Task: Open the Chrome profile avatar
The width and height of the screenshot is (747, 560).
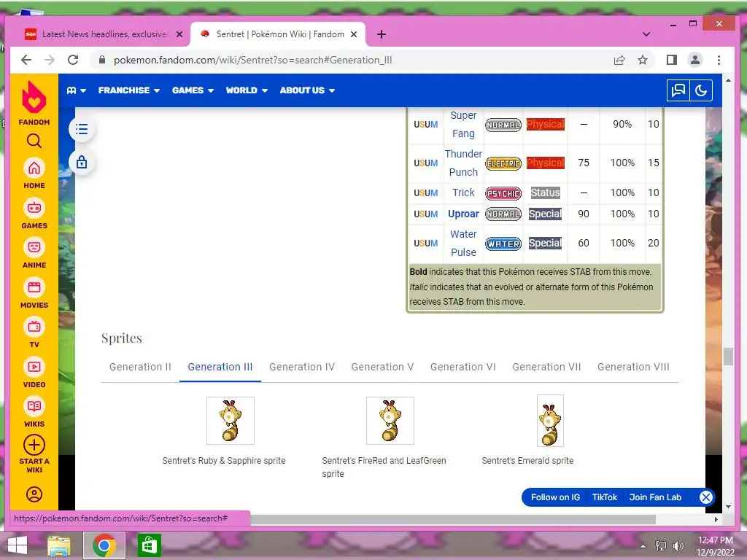Action: click(695, 60)
